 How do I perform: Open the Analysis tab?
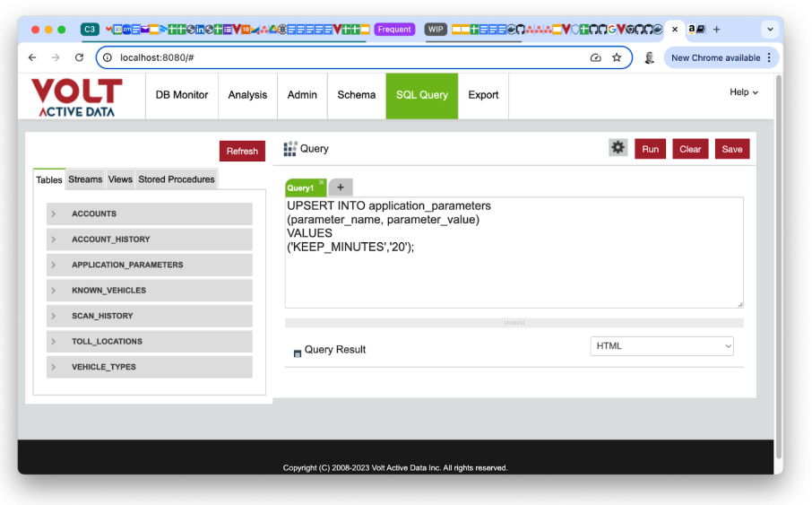tap(247, 95)
